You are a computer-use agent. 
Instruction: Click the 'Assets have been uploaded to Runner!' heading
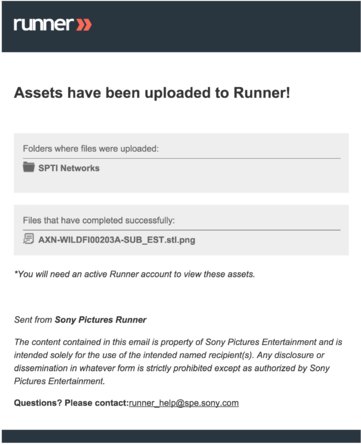152,93
